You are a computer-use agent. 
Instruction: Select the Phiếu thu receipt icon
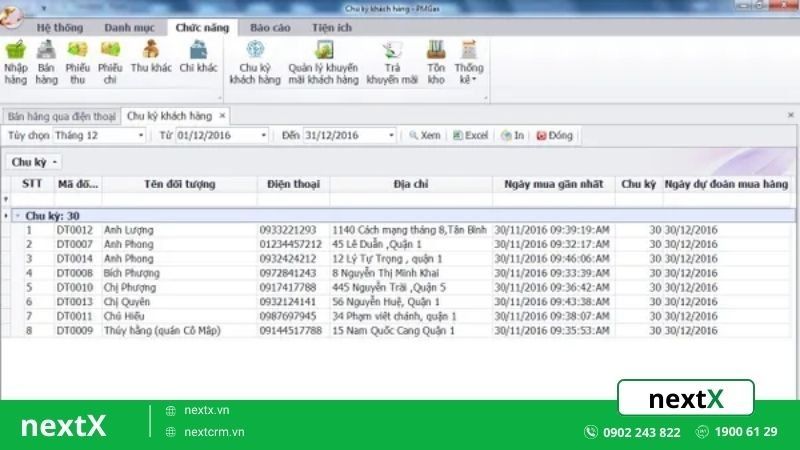78,60
